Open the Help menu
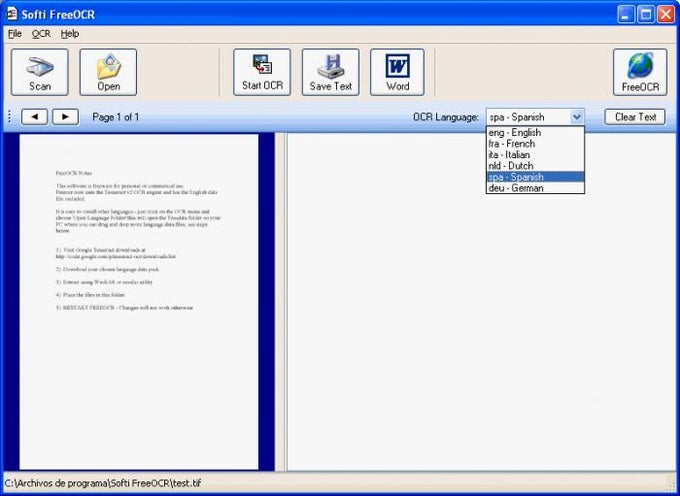 pos(70,34)
